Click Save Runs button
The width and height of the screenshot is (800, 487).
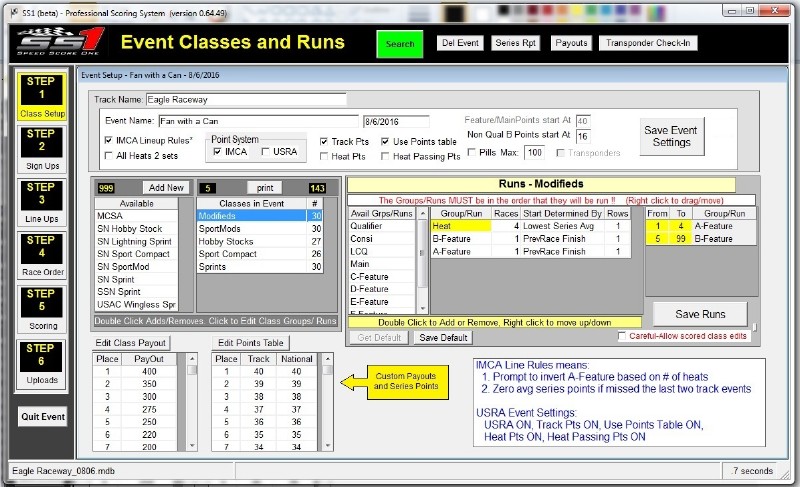(x=700, y=313)
